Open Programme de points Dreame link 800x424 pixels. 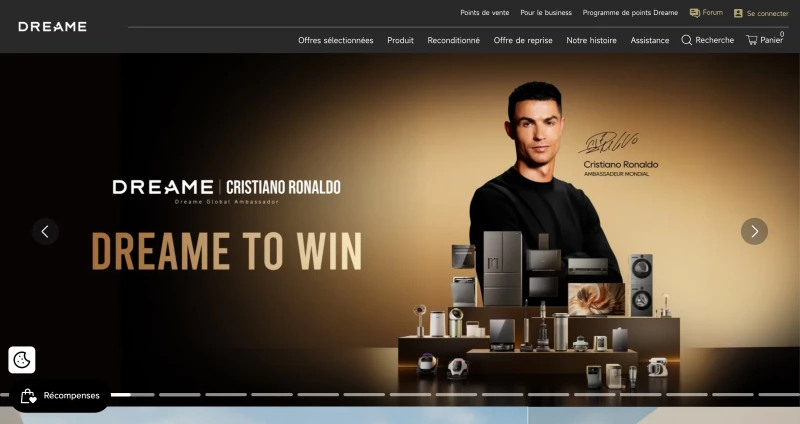(630, 13)
